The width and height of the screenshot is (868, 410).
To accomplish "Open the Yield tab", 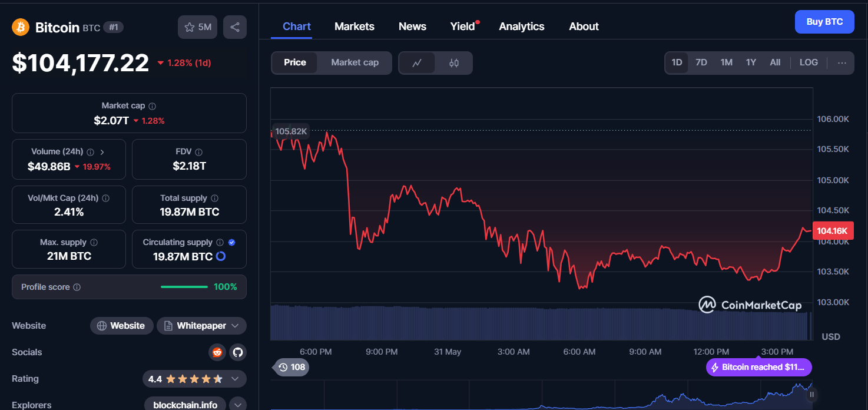I will click(x=463, y=27).
